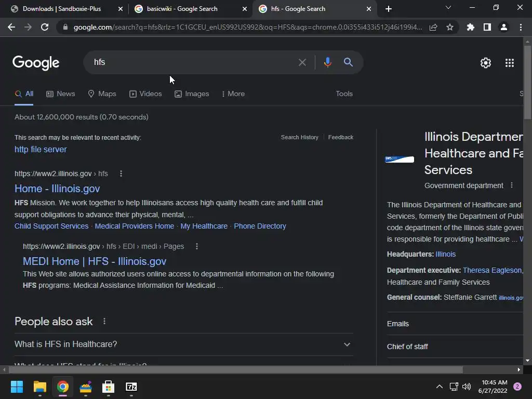Reload the page with the refresh icon
This screenshot has height=399, width=532.
45,27
